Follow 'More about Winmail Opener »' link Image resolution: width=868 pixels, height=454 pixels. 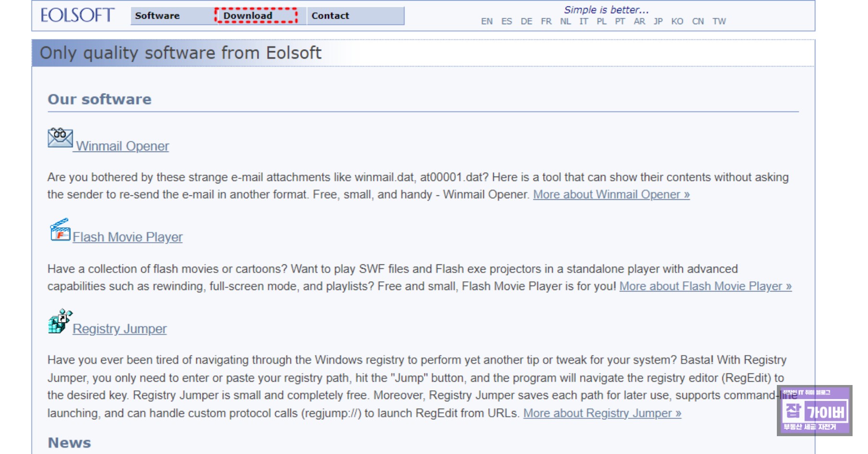[x=611, y=194]
